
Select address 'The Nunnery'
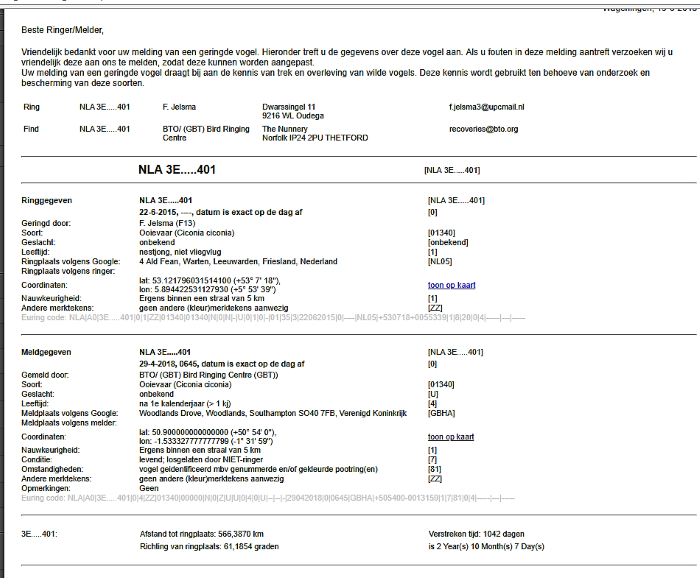(x=285, y=129)
